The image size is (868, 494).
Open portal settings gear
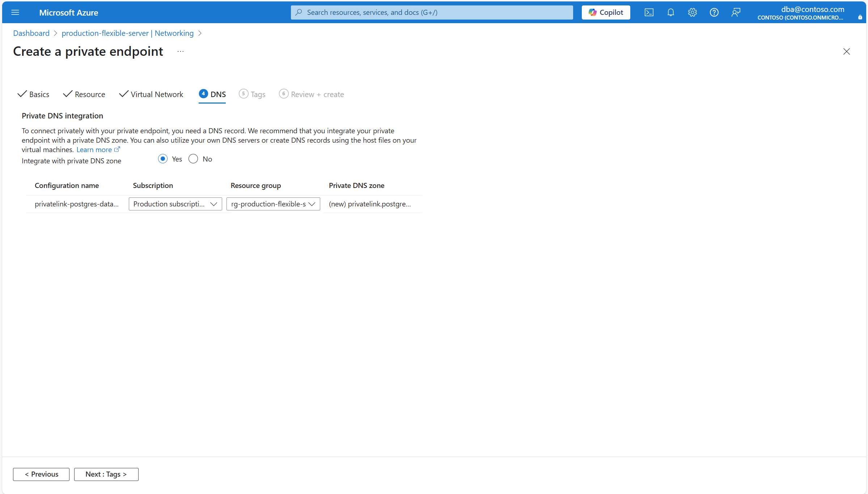pyautogui.click(x=692, y=12)
